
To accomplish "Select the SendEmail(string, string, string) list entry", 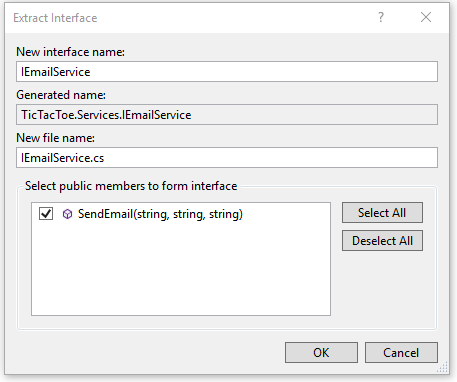I will tap(160, 214).
